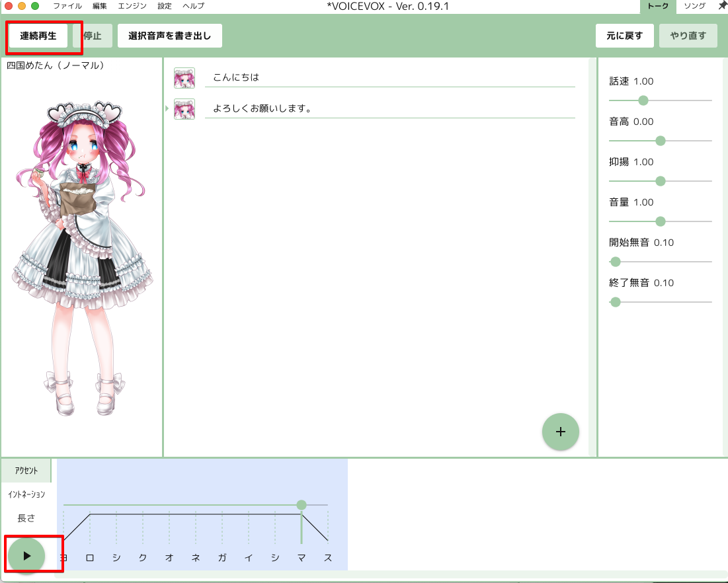
Task: Click the ス mora label
Action: point(328,558)
